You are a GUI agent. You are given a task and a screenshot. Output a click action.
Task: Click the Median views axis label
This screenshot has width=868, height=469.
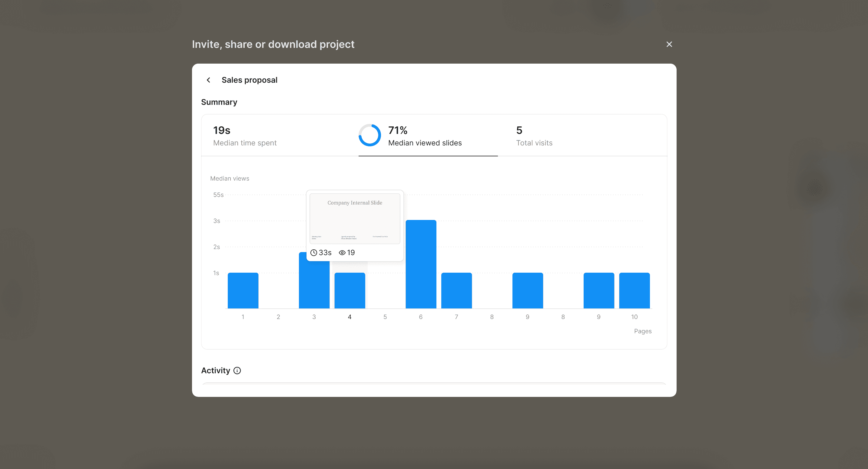point(230,178)
